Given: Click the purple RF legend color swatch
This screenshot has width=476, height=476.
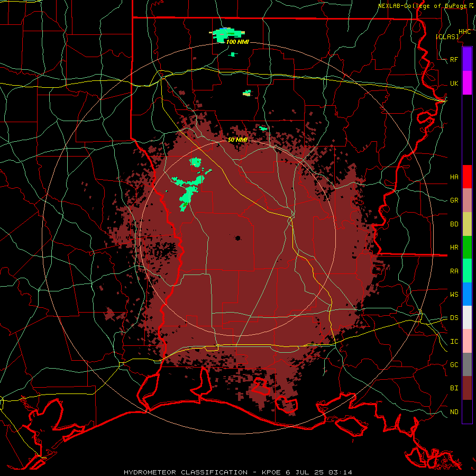Looking at the screenshot, I should coord(467,59).
